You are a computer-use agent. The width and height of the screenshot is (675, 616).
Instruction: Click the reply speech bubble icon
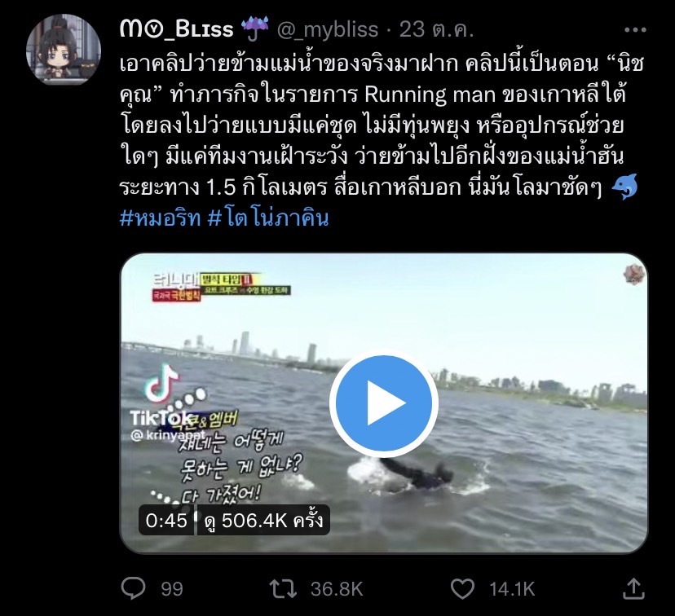point(133,588)
